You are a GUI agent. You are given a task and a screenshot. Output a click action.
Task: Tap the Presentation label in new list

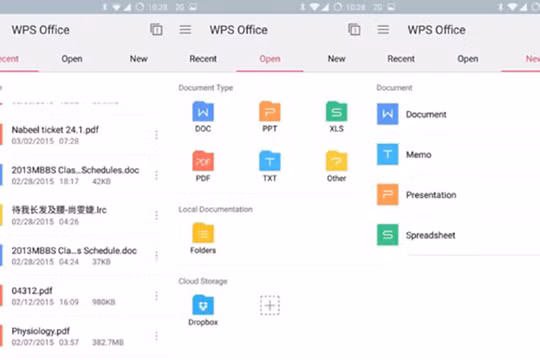pos(431,195)
